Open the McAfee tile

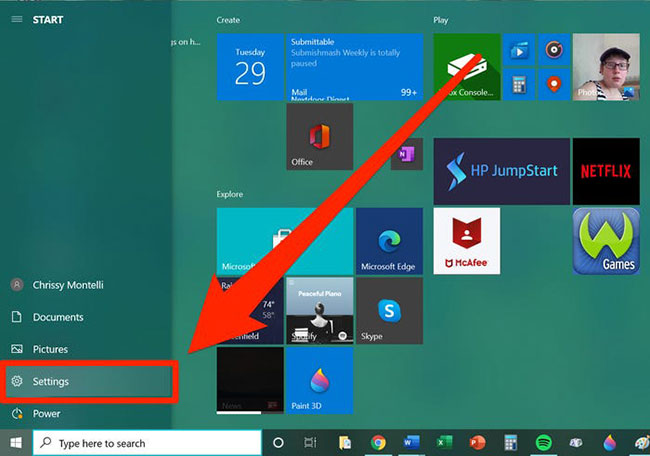coord(467,241)
